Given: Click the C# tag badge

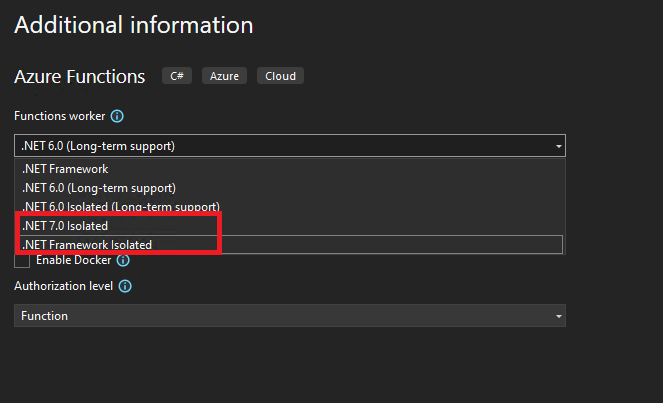Looking at the screenshot, I should pos(177,76).
